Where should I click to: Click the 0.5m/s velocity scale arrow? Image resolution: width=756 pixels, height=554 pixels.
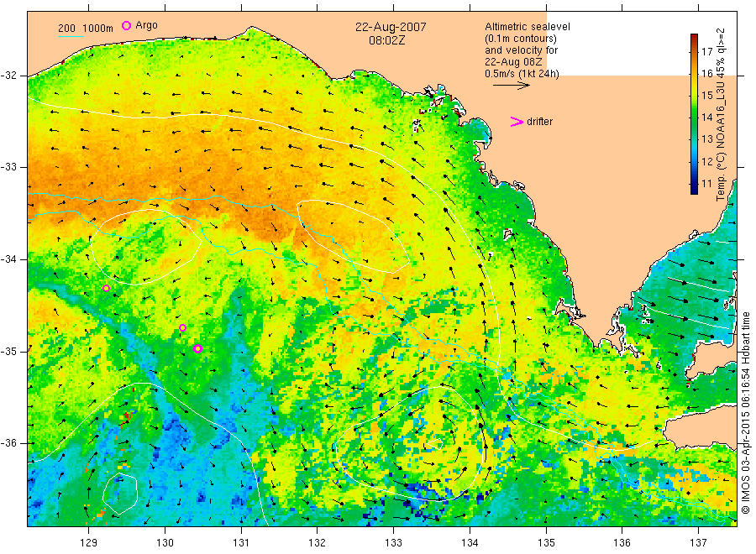(511, 86)
